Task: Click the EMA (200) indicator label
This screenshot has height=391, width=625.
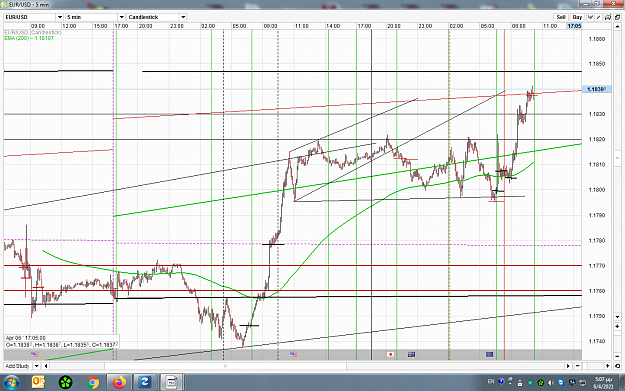Action: (29, 38)
